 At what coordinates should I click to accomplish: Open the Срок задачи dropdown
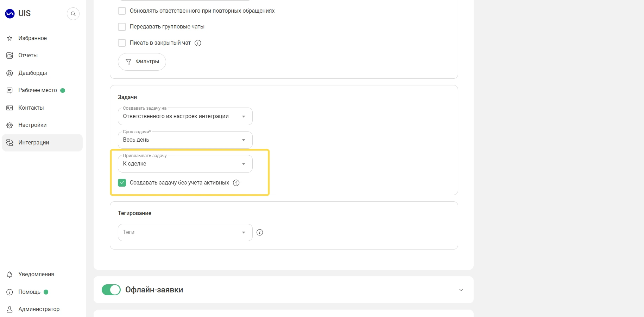[185, 140]
